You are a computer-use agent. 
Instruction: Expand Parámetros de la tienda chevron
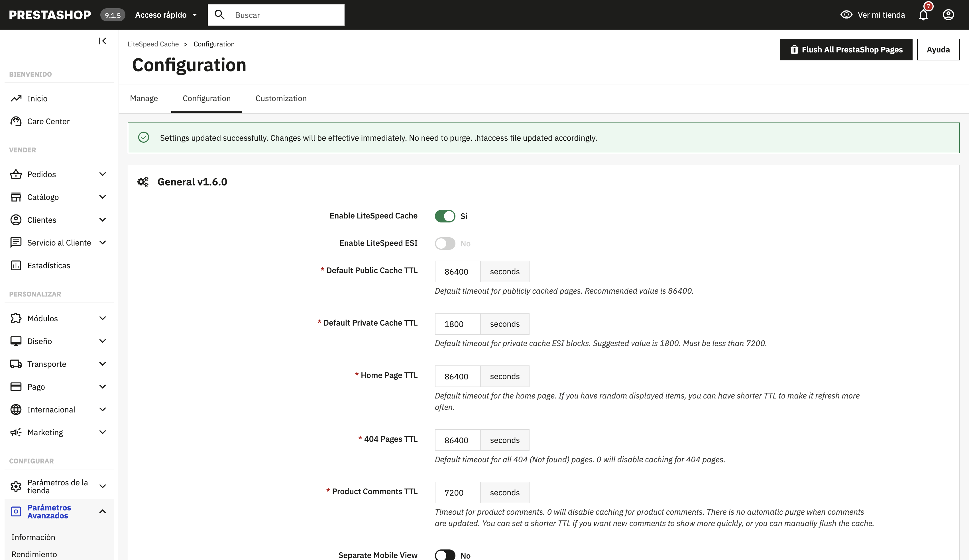tap(102, 486)
